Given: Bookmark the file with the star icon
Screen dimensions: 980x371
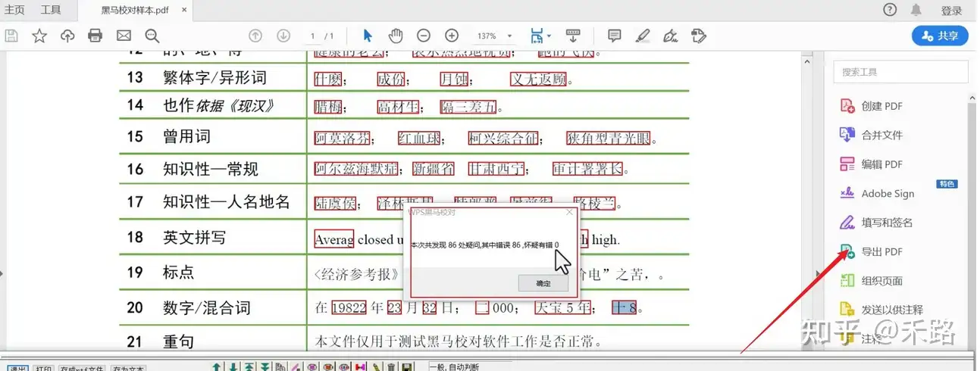Looking at the screenshot, I should pos(39,36).
